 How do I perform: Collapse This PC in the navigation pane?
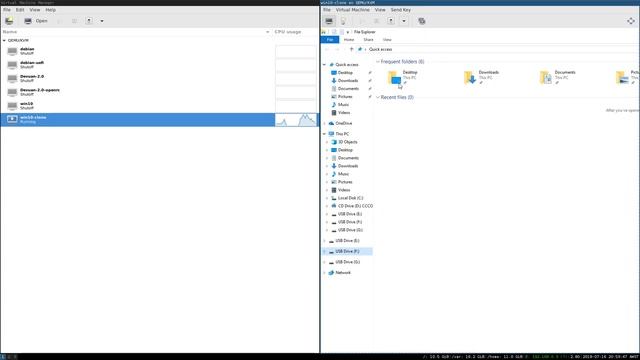click(324, 134)
